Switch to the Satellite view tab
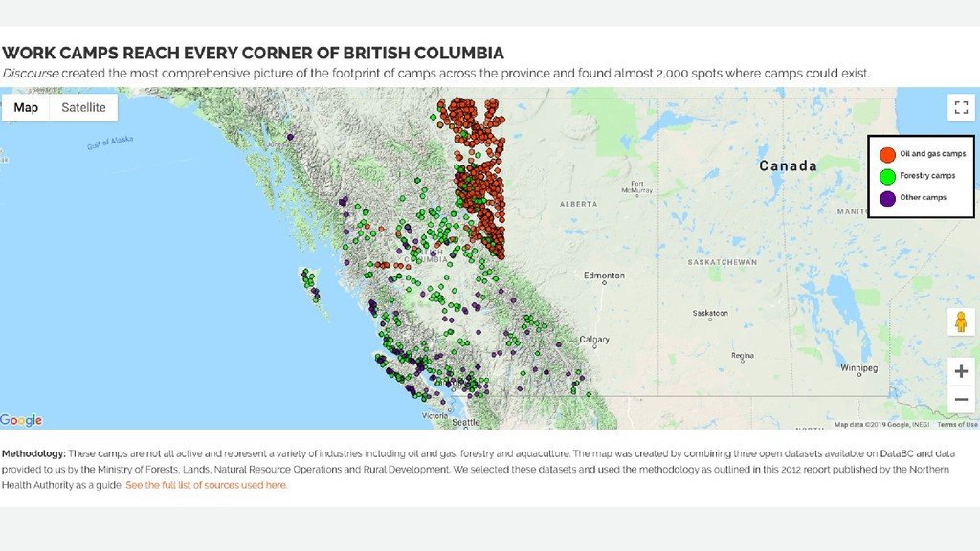 click(83, 107)
